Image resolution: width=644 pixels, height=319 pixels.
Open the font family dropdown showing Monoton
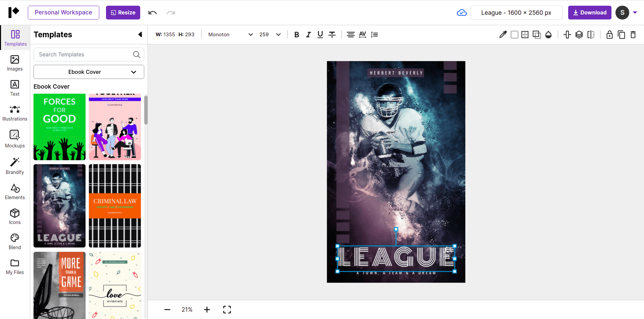(x=230, y=34)
